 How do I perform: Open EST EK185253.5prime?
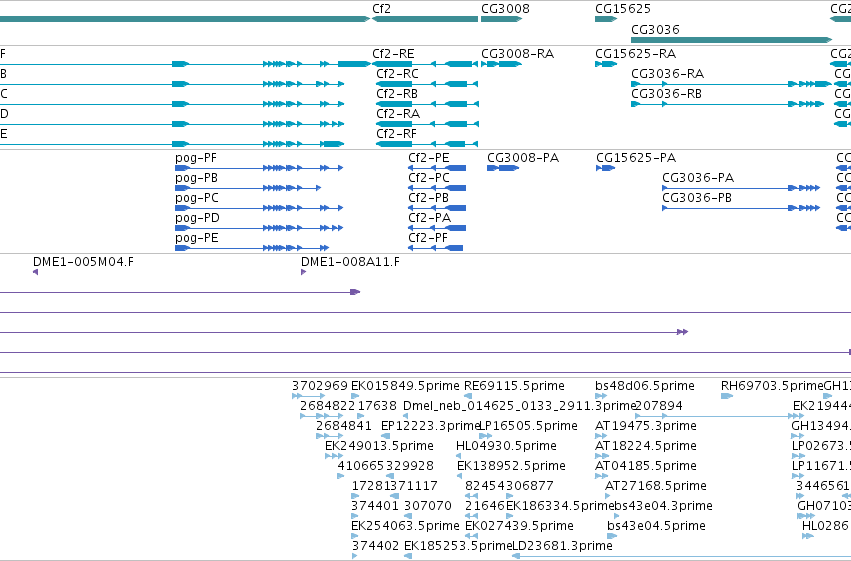click(x=408, y=556)
